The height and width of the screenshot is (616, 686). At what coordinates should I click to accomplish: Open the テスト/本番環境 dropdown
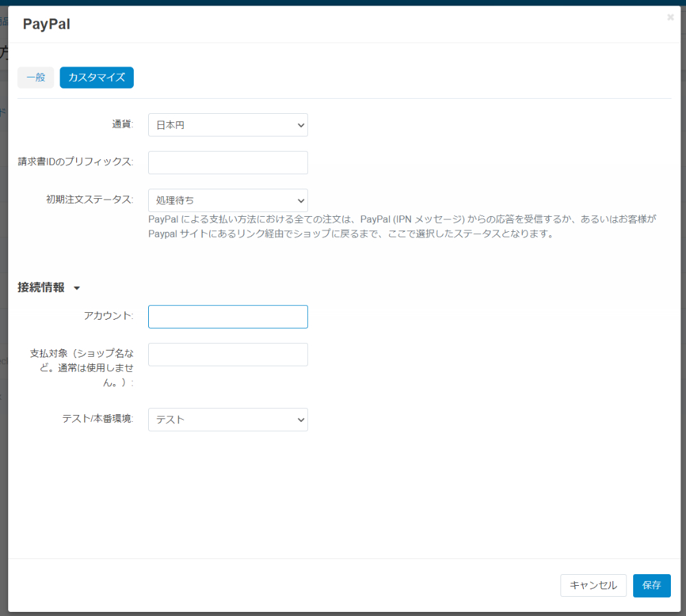click(228, 420)
